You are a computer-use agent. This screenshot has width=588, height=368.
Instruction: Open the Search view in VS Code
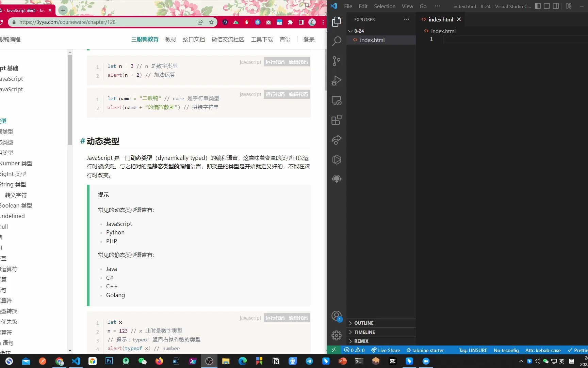click(337, 41)
